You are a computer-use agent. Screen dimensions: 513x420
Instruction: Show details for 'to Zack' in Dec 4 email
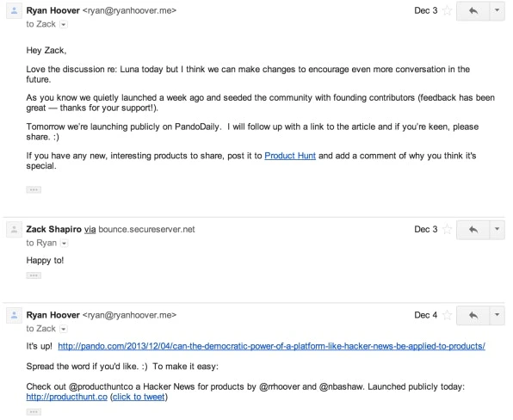[64, 329]
